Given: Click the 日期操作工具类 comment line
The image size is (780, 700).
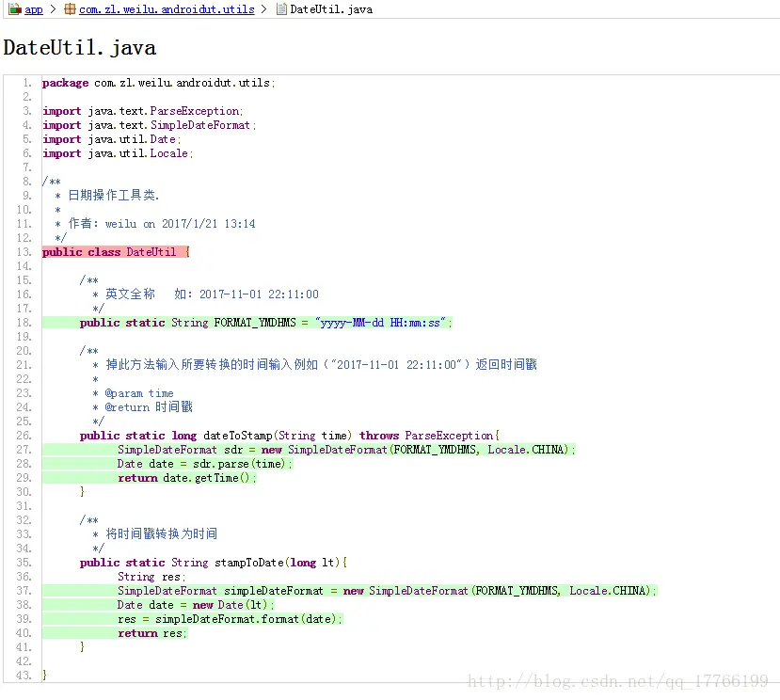Looking at the screenshot, I should [107, 195].
